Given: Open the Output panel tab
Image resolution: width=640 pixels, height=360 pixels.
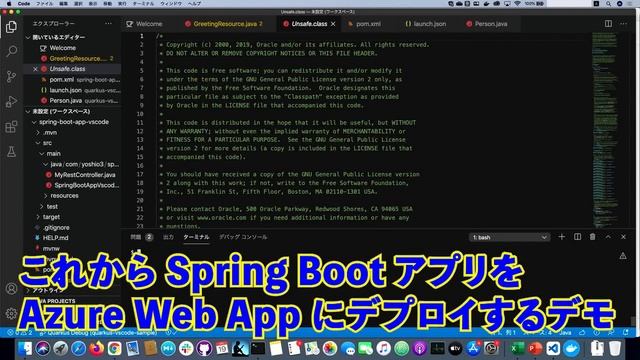Looking at the screenshot, I should pyautogui.click(x=168, y=237).
